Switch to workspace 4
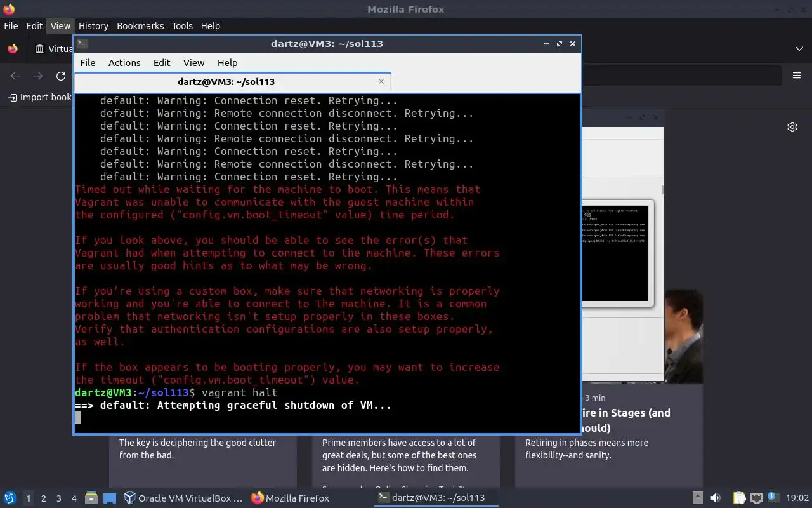 point(74,498)
